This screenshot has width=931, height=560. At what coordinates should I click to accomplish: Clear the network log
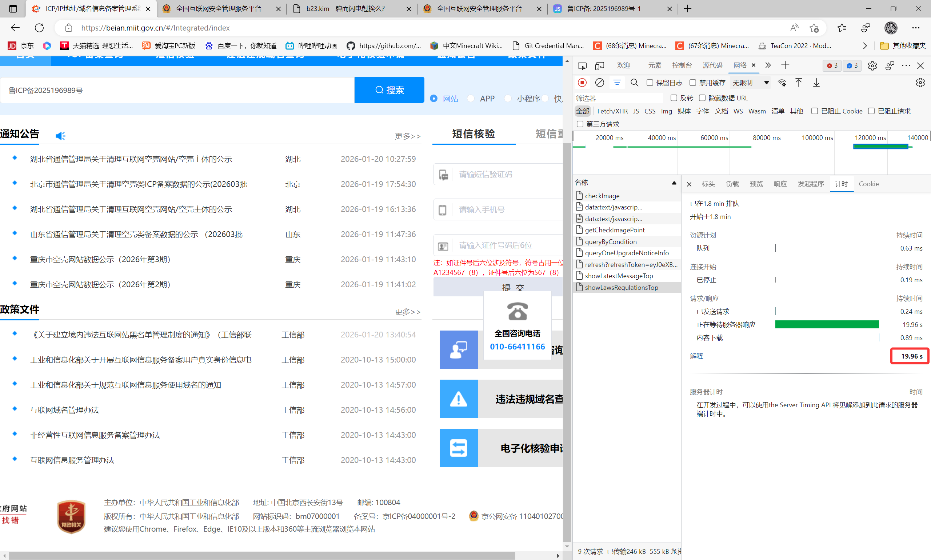point(599,83)
